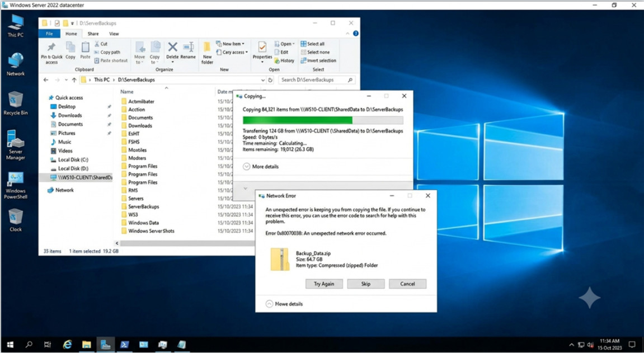Click Select none in the ribbon
644x353 pixels.
tap(315, 52)
